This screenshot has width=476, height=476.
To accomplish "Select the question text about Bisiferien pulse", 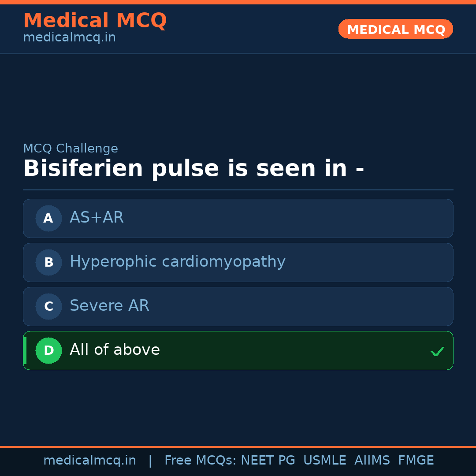I will [x=193, y=169].
